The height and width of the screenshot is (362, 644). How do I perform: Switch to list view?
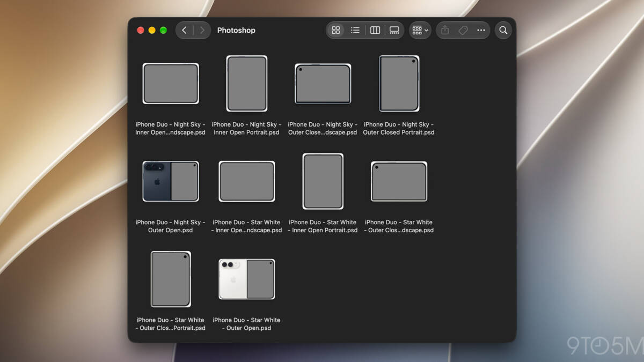click(x=355, y=31)
